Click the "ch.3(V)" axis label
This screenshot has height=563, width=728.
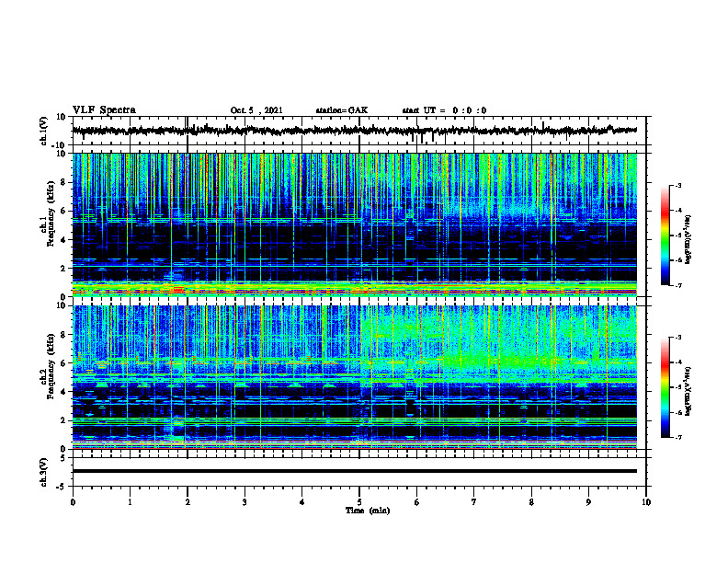44,472
